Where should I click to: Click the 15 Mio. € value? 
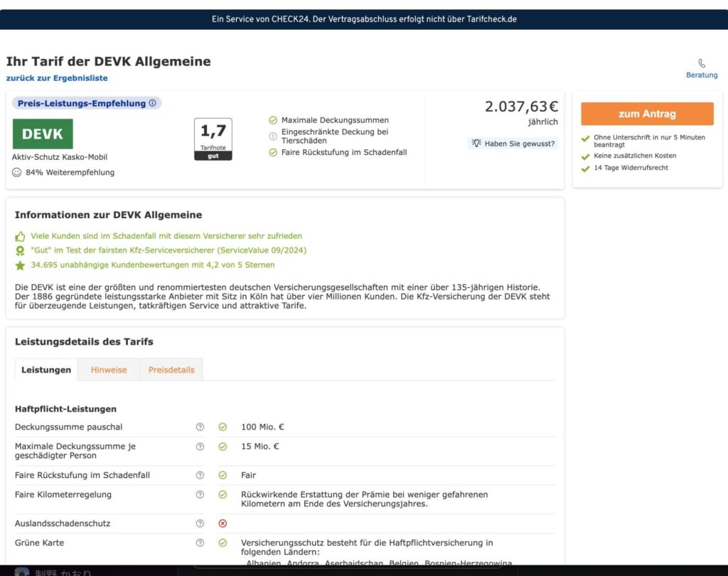(260, 447)
